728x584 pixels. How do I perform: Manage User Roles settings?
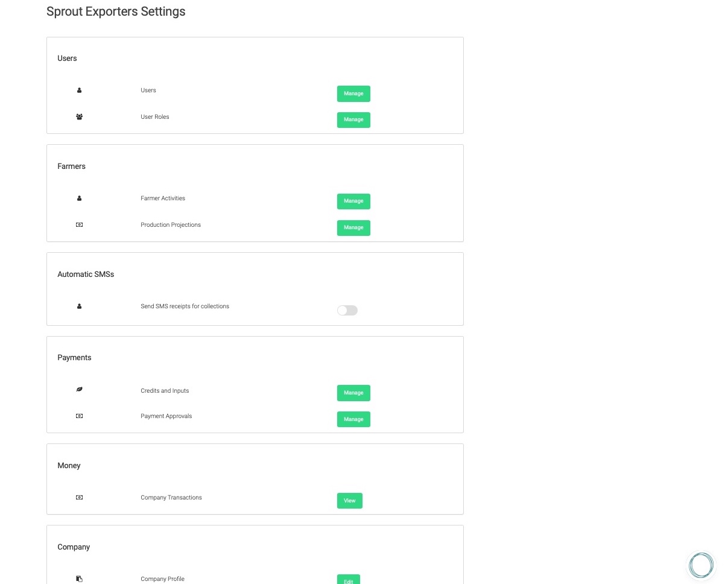coord(353,120)
